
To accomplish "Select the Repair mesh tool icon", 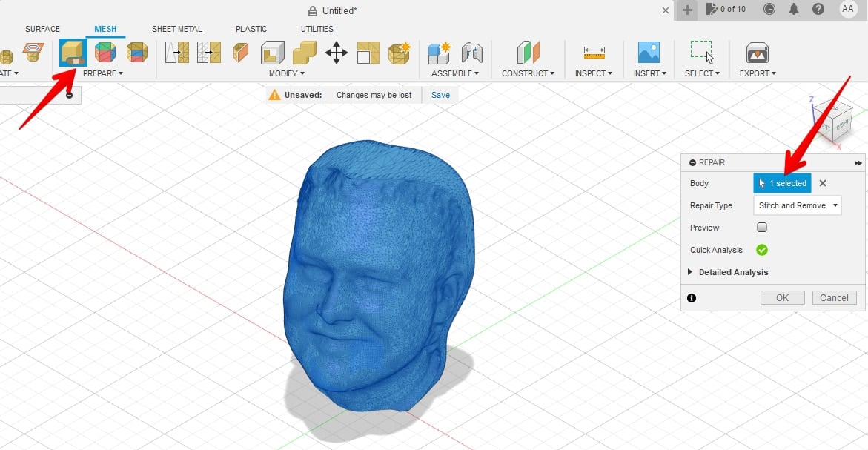I will (x=73, y=53).
